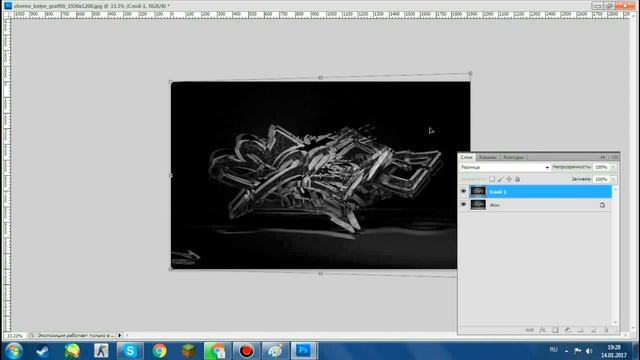The image size is (640, 360).
Task: Toggle lock transparent pixels
Action: tap(492, 179)
